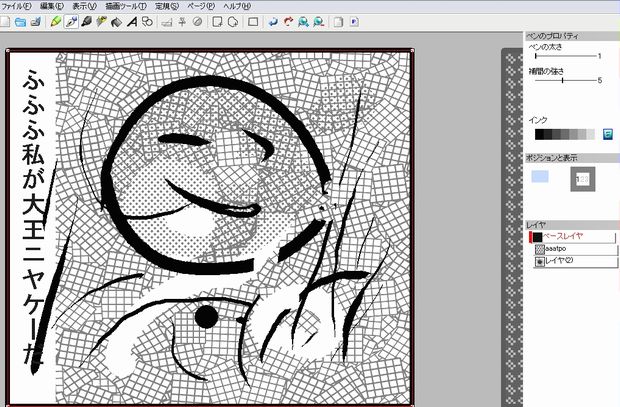This screenshot has height=407, width=620.
Task: Create a new blank page from the toolbar
Action: 5,22
